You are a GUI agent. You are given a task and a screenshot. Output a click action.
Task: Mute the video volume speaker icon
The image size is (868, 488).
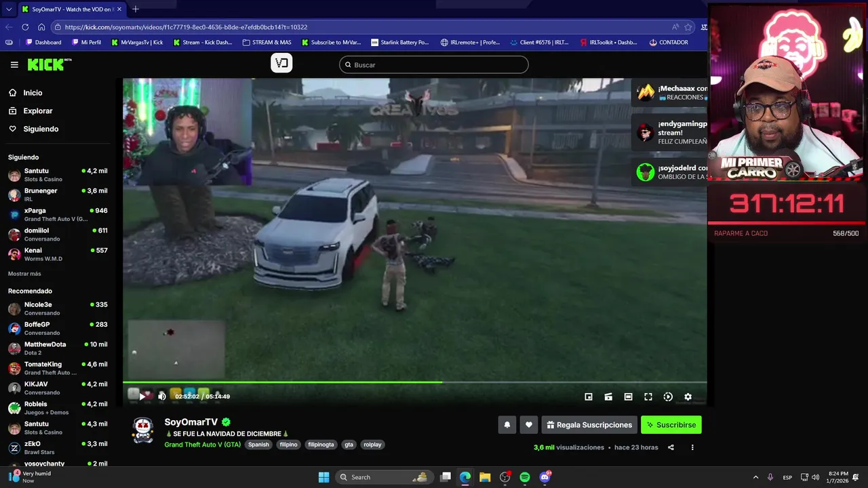click(x=161, y=396)
